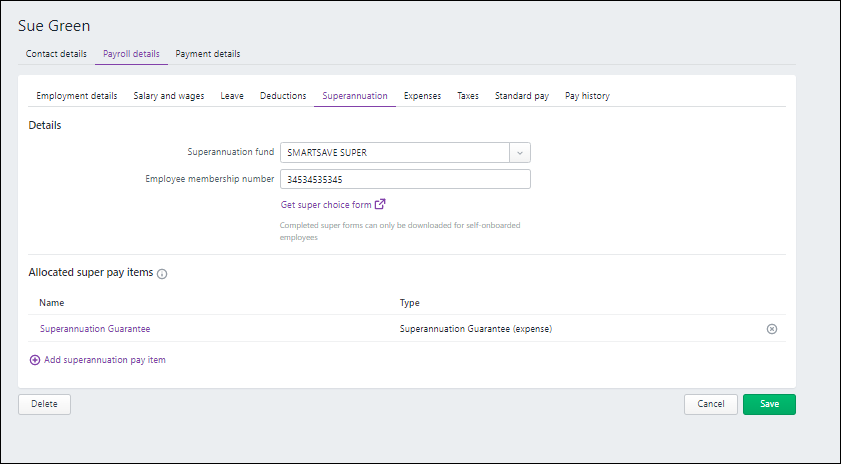The width and height of the screenshot is (841, 464).
Task: Click the external link icon beside super choice form
Action: pos(380,204)
